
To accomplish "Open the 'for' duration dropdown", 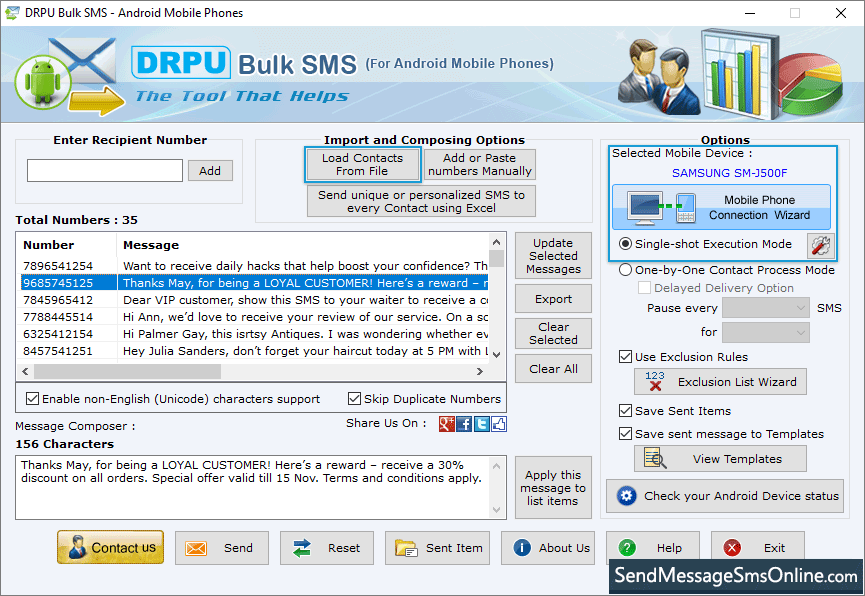I will (766, 333).
